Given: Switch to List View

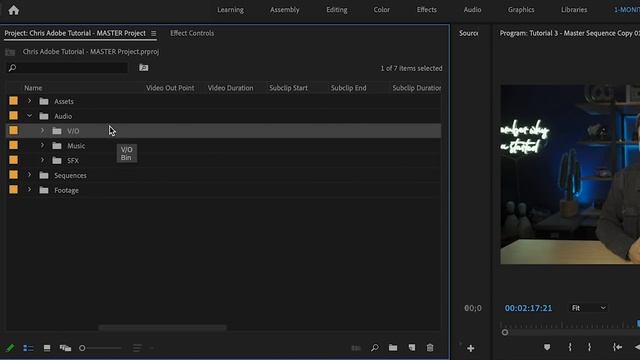Looking at the screenshot, I should tap(28, 348).
